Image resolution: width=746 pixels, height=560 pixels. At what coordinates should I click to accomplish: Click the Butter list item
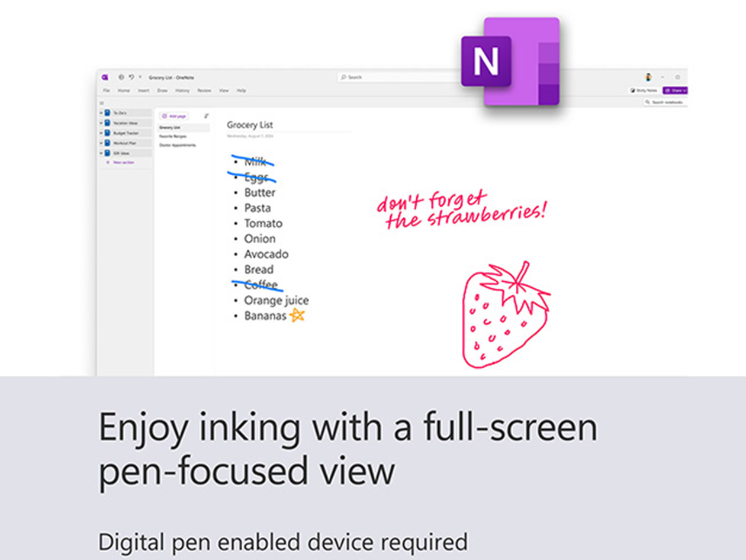coord(260,192)
